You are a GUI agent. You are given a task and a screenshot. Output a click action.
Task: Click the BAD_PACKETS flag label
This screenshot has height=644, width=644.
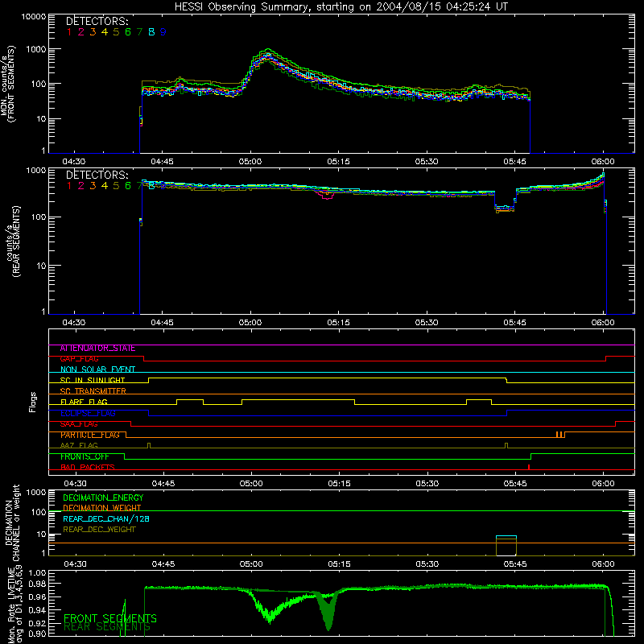click(88, 468)
